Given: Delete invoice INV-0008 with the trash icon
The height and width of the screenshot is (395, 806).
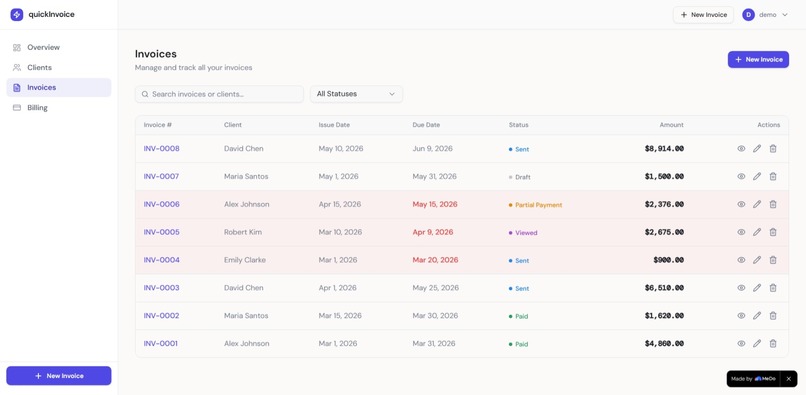Looking at the screenshot, I should (773, 149).
